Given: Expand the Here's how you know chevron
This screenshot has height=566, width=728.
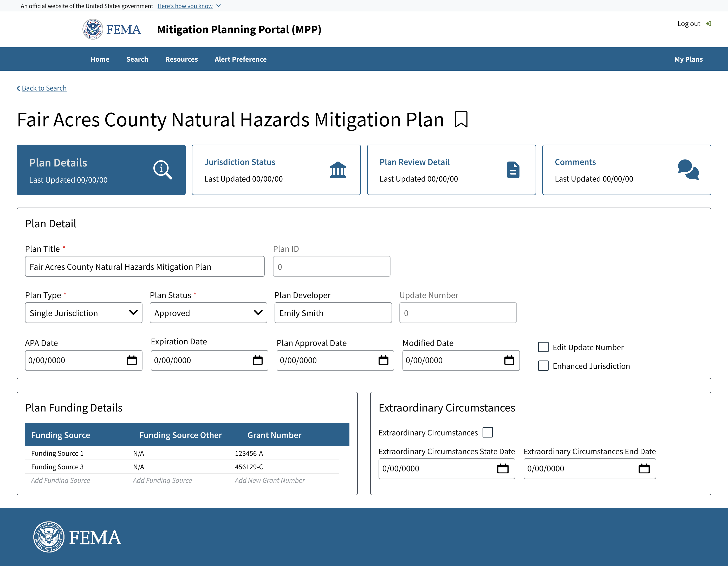Looking at the screenshot, I should click(218, 6).
